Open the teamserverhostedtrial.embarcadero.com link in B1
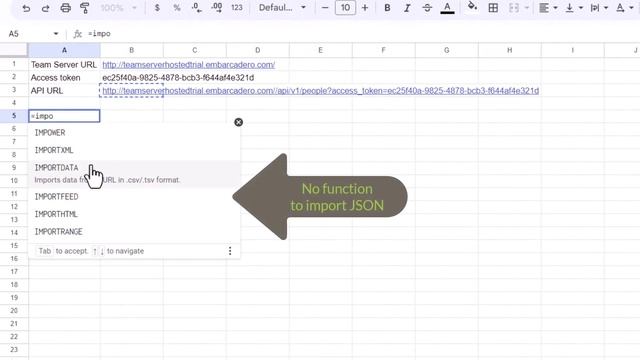640x360 pixels. (x=189, y=64)
